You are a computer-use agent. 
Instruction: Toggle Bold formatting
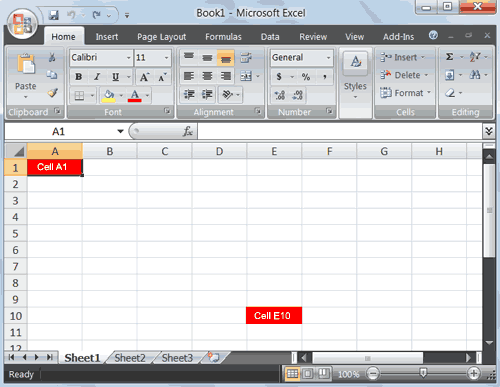click(x=79, y=77)
